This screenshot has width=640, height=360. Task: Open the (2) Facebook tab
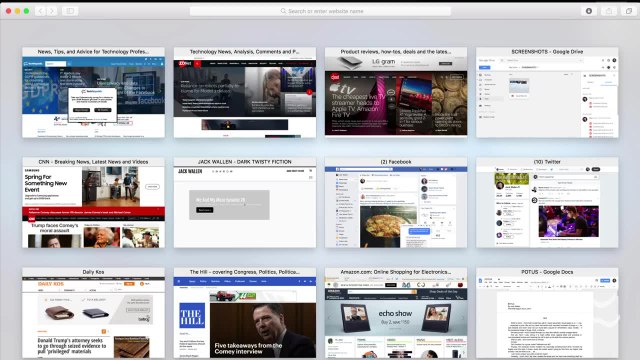click(396, 202)
